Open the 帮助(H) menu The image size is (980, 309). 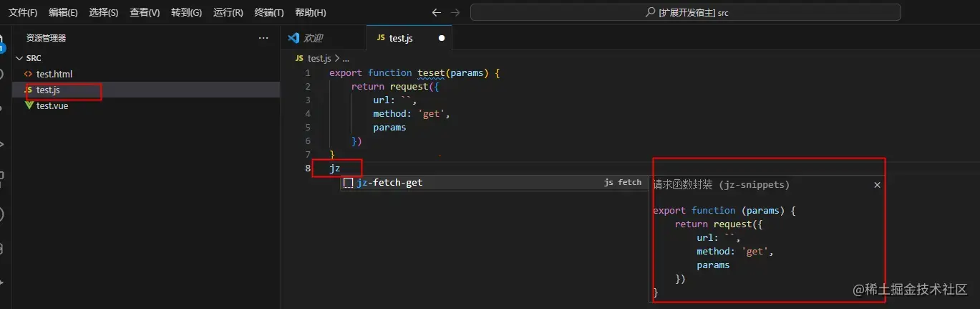[x=311, y=13]
